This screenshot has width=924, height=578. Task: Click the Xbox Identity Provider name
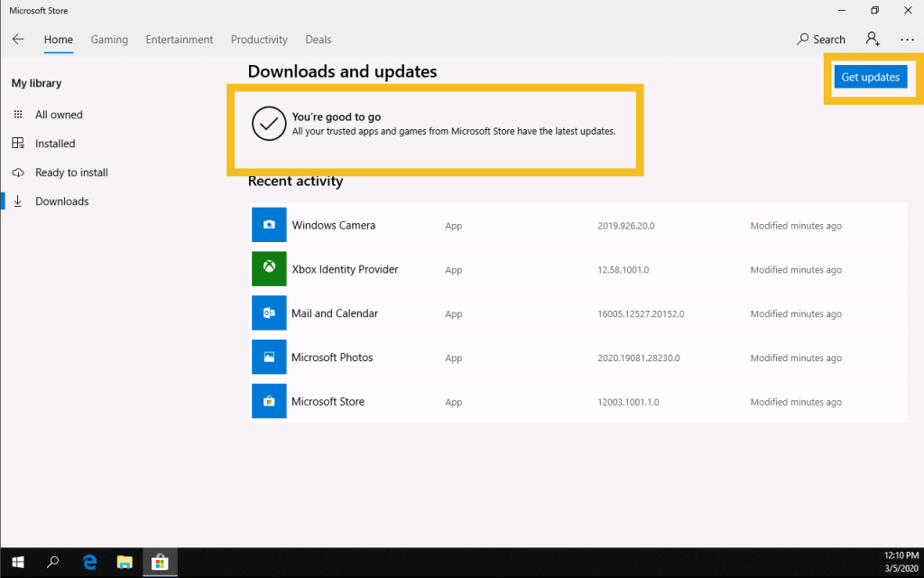point(346,269)
